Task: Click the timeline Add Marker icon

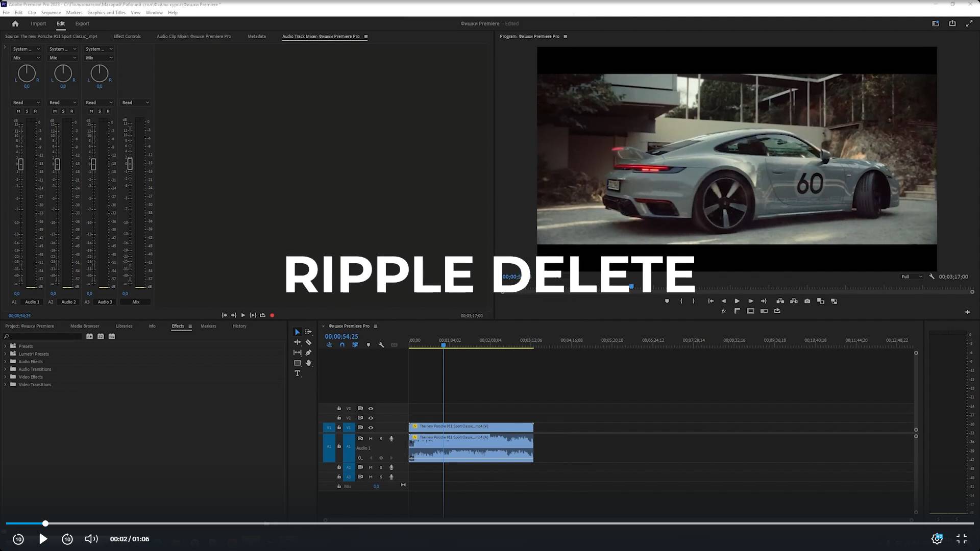Action: coord(369,345)
